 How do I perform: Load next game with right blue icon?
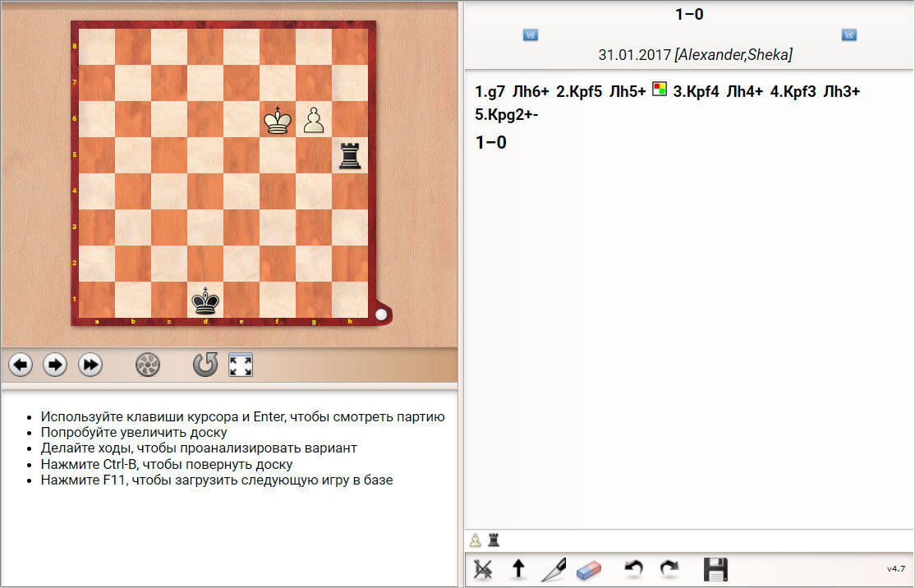click(x=849, y=35)
